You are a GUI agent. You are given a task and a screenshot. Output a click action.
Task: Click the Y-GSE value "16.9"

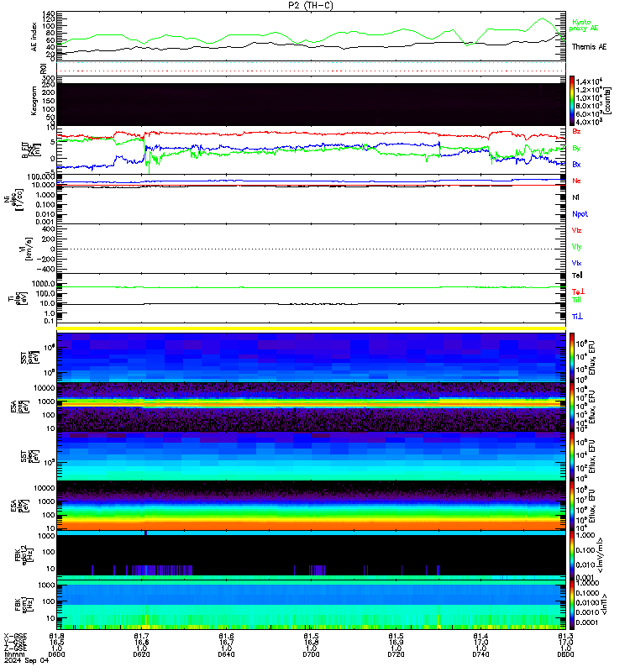[x=396, y=643]
